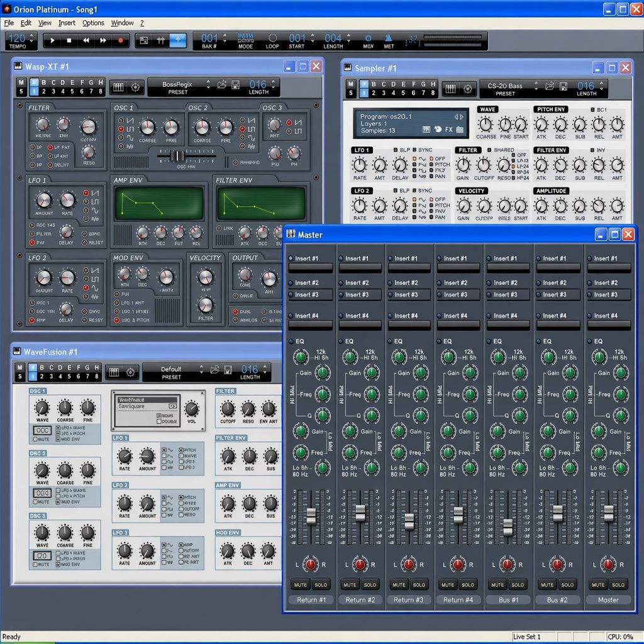This screenshot has height=644, width=644.
Task: Open keyboard icon in WaveFusion header
Action: (114, 372)
